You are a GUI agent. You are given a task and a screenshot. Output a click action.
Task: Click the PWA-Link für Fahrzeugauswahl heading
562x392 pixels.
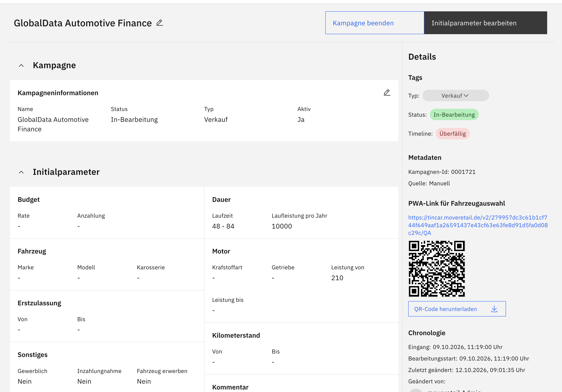click(456, 203)
